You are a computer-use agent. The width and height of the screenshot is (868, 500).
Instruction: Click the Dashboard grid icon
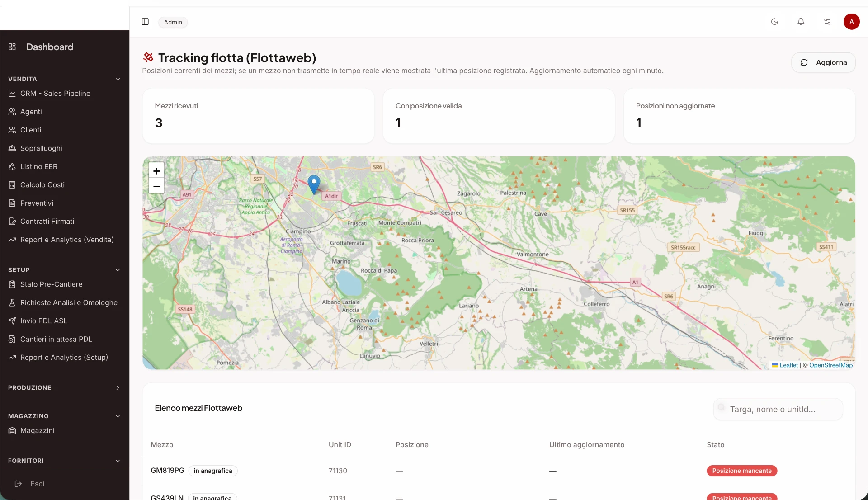[x=12, y=47]
